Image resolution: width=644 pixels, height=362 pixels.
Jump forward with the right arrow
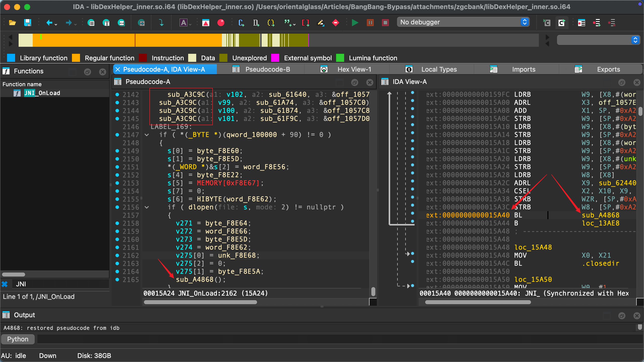(x=68, y=23)
